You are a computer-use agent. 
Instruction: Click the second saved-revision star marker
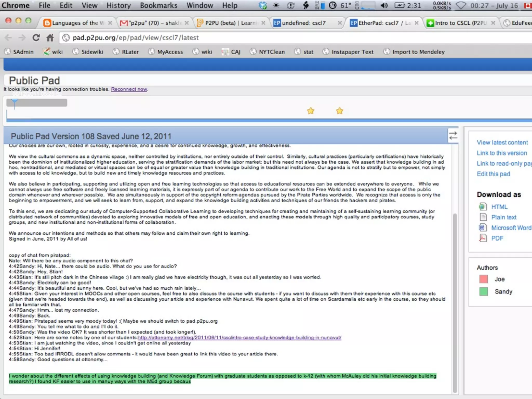click(340, 111)
